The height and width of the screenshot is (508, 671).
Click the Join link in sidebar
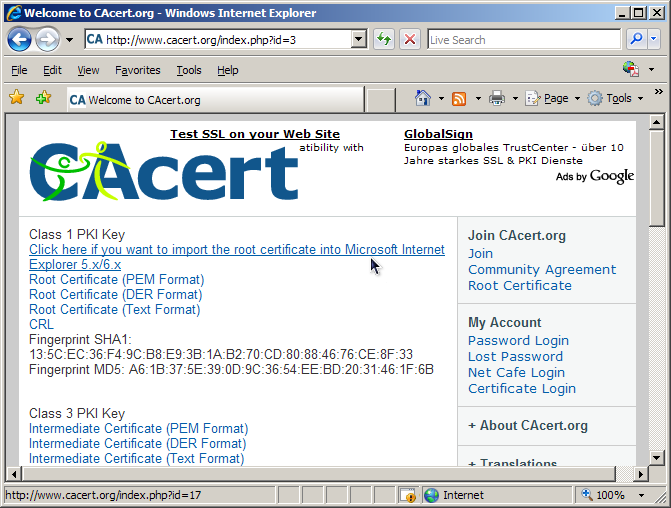pos(480,253)
